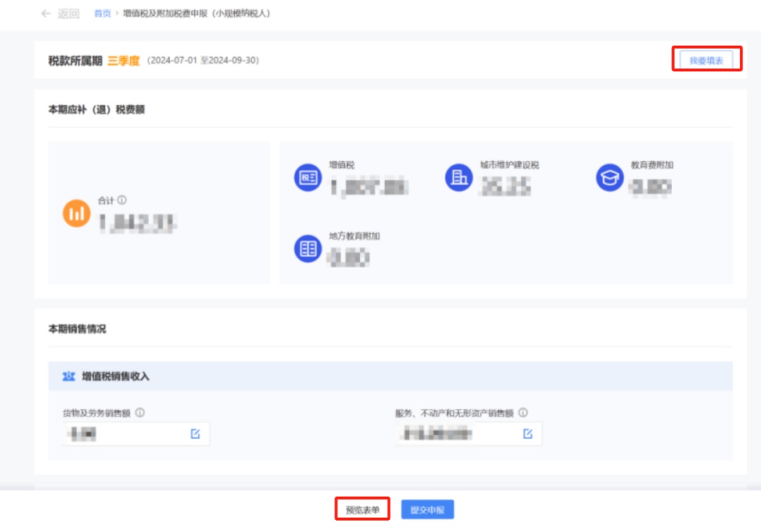Edit 服务、不动产和无形资产销售额 via pencil icon

pyautogui.click(x=528, y=433)
